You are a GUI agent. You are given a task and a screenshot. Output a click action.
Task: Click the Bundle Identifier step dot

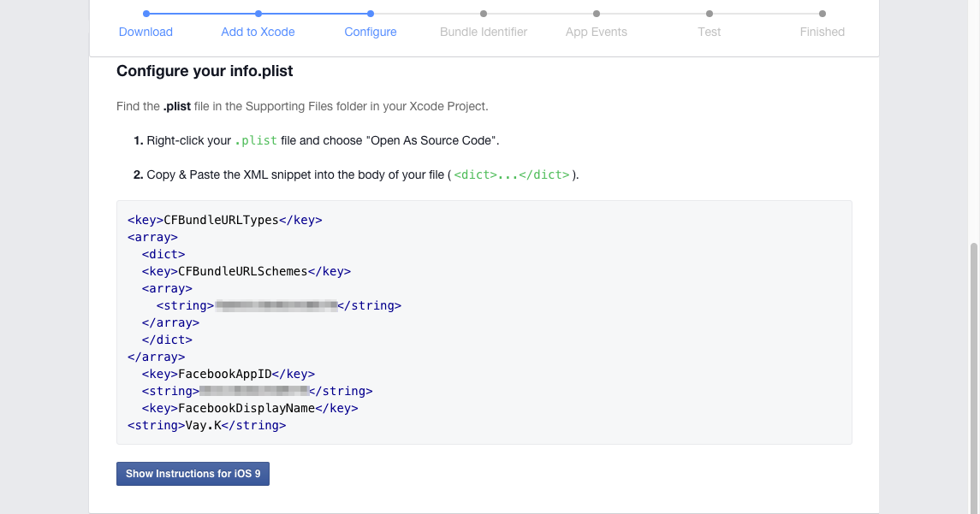[484, 14]
